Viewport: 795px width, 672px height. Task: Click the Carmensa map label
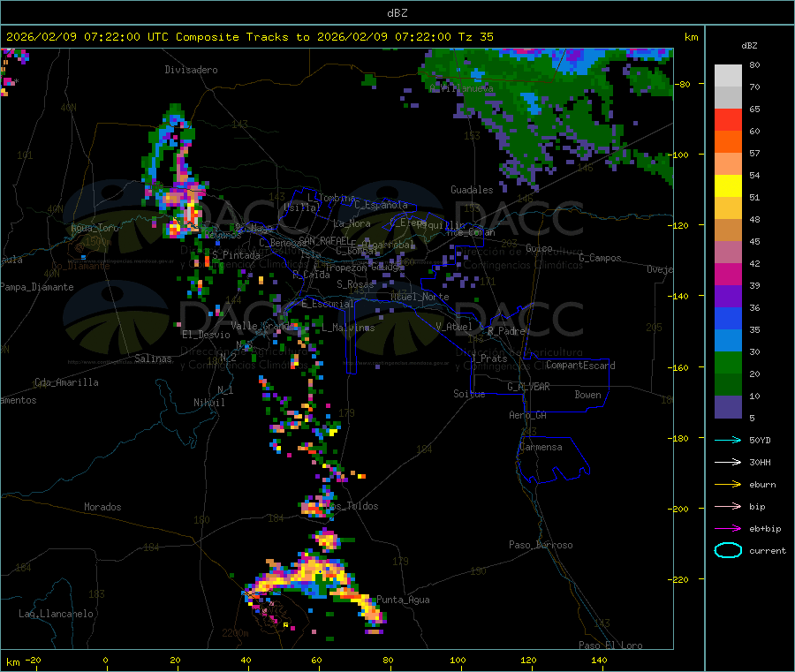(x=541, y=447)
